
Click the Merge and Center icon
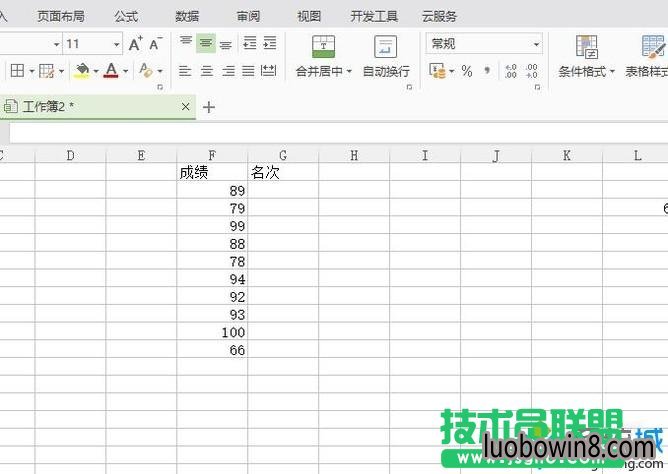tap(324, 46)
